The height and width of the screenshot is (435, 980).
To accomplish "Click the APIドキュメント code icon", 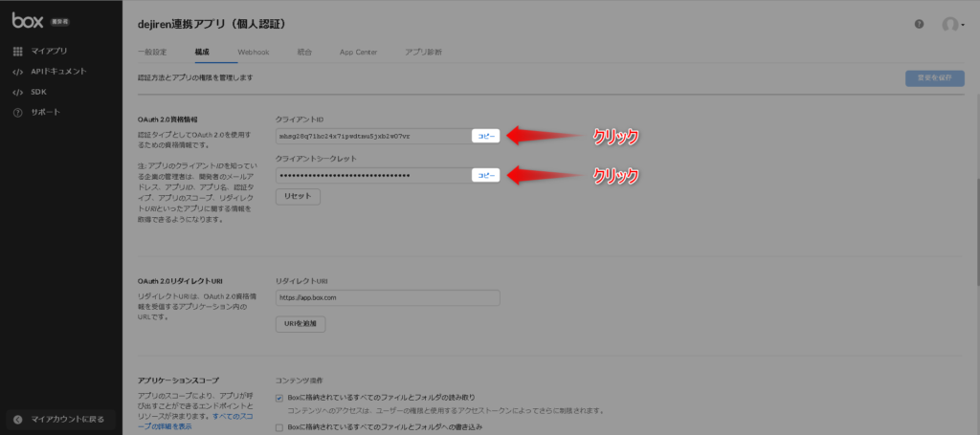I will (17, 72).
